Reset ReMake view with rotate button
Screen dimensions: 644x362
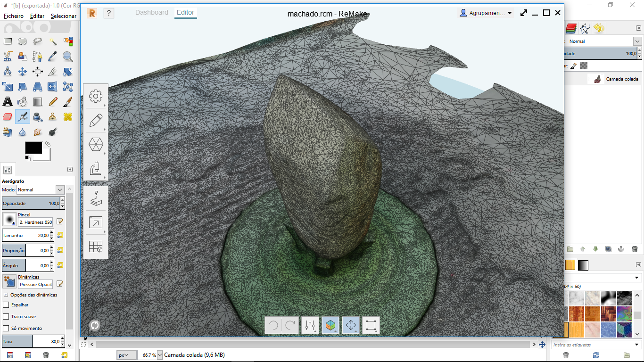coord(95,325)
